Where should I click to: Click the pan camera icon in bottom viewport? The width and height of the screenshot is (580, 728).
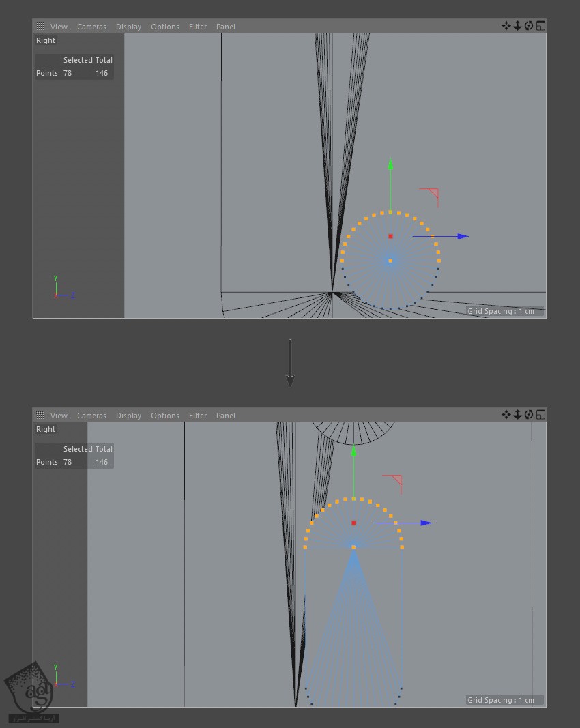click(506, 415)
